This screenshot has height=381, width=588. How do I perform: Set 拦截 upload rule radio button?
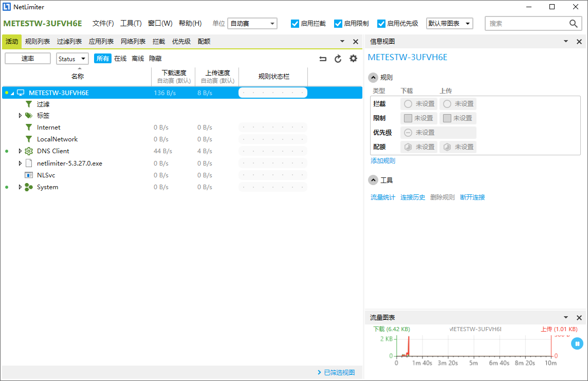[447, 104]
